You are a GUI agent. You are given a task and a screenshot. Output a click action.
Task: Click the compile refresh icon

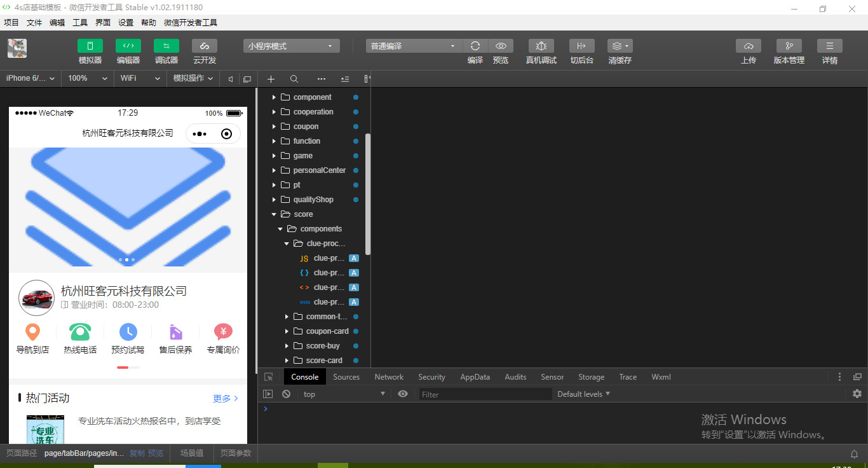click(x=475, y=46)
